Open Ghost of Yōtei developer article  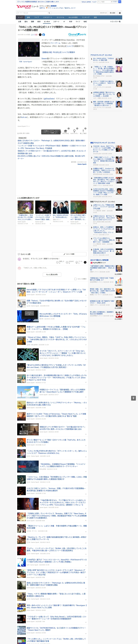coord(57,339)
